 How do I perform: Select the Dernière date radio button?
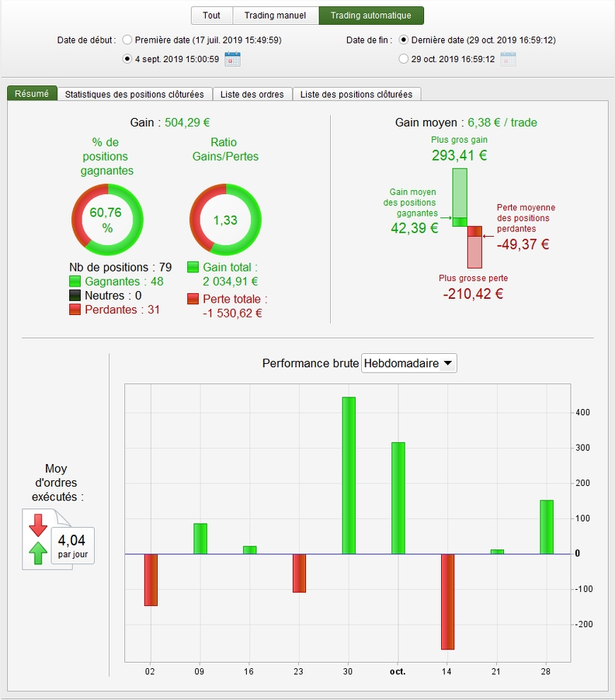(403, 40)
